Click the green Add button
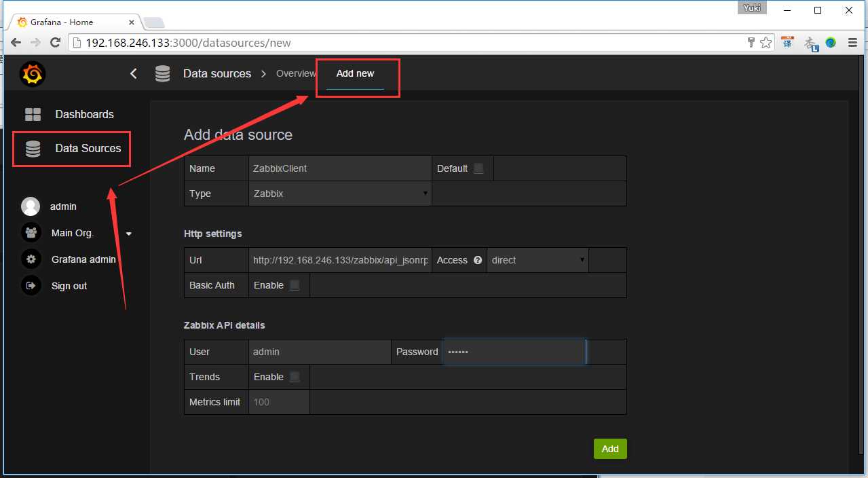Image resolution: width=868 pixels, height=478 pixels. pos(610,449)
